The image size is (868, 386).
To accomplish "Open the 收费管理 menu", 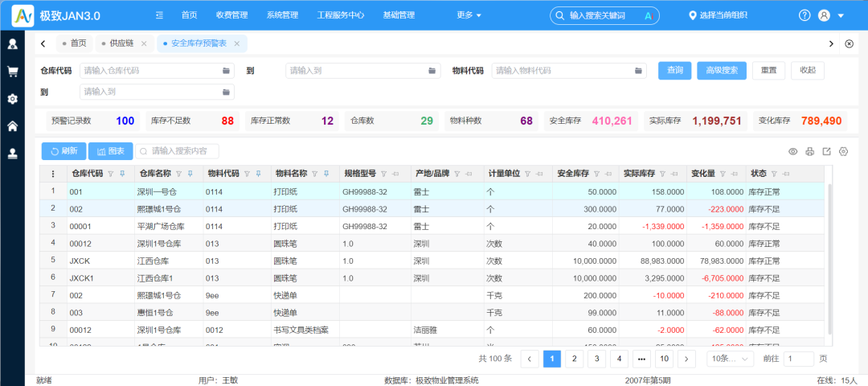I will pyautogui.click(x=232, y=15).
